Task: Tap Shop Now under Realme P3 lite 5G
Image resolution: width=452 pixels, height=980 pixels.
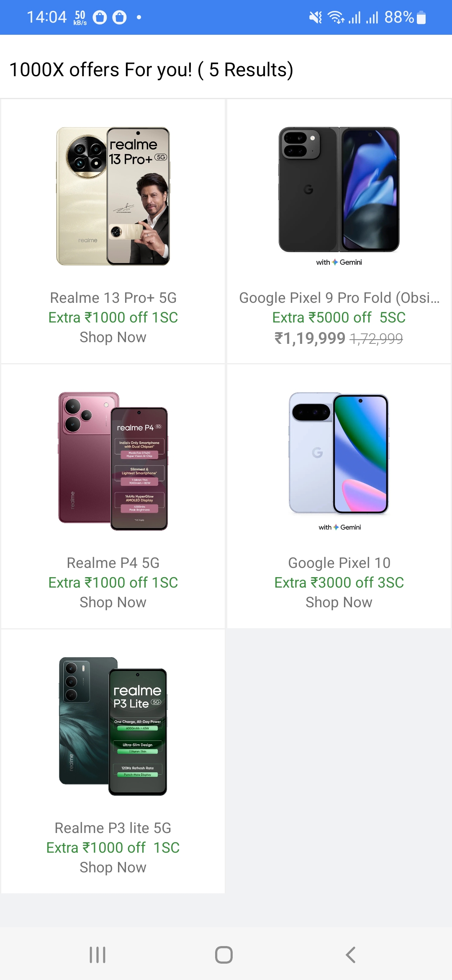Action: pyautogui.click(x=113, y=867)
